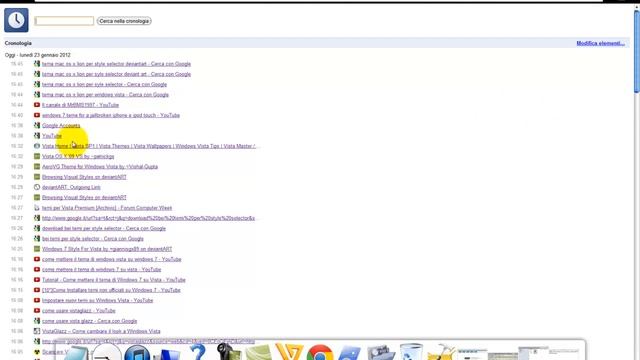Click the favicon beside 'VistaGlazz – Come cambiare il look'
This screenshot has height=360, width=640.
pos(37,331)
